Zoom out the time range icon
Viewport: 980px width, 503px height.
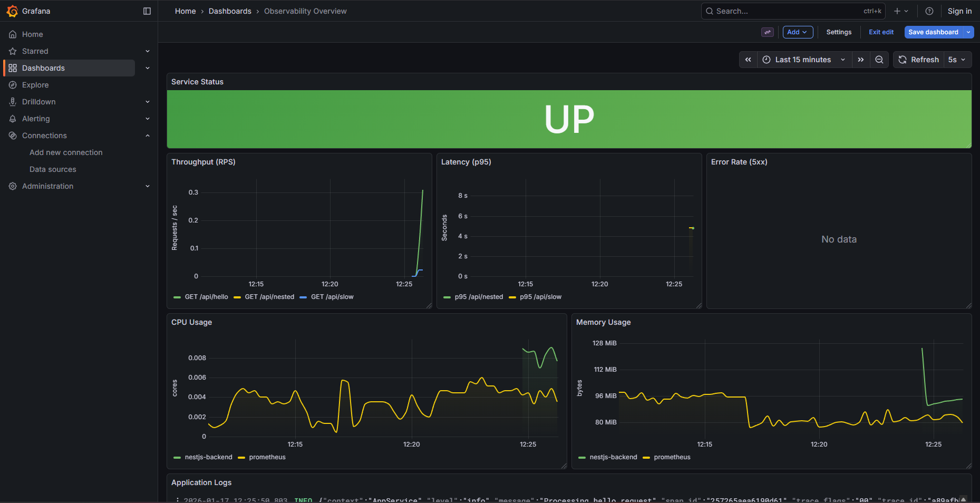[x=879, y=60]
